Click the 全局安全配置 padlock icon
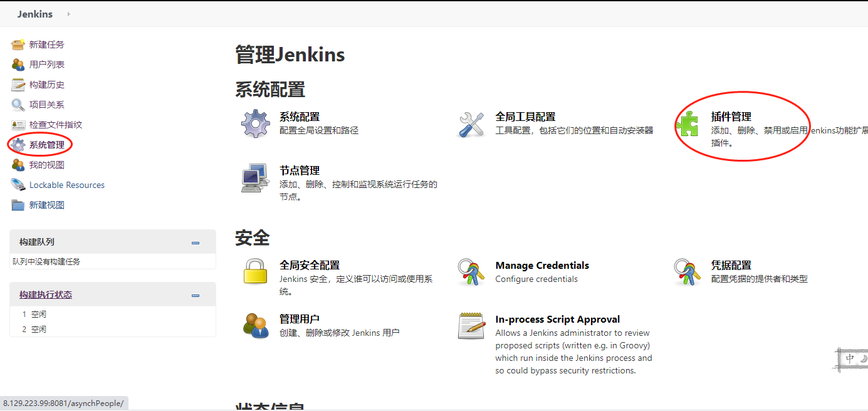 pos(256,272)
